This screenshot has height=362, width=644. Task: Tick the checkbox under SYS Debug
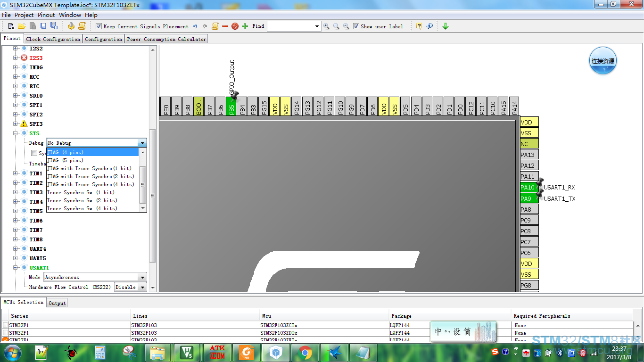click(34, 153)
